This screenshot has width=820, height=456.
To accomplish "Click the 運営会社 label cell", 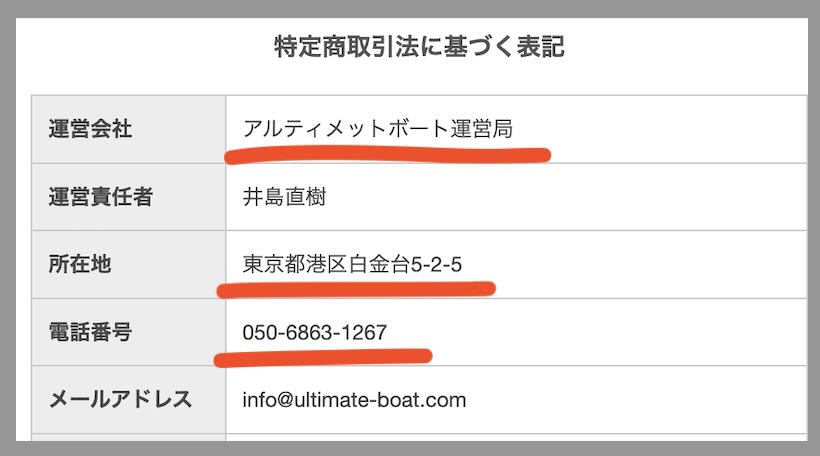I will point(91,129).
